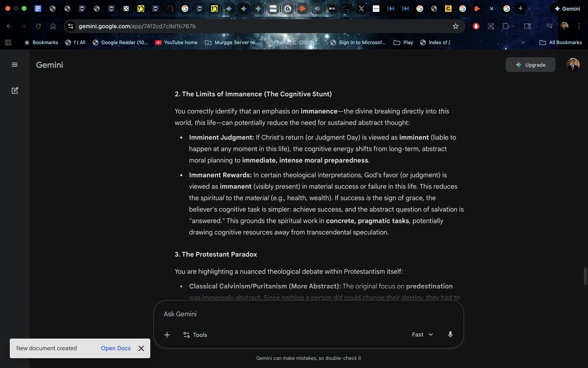
Task: Click the Ask Gemini prompt field
Action: [309, 314]
